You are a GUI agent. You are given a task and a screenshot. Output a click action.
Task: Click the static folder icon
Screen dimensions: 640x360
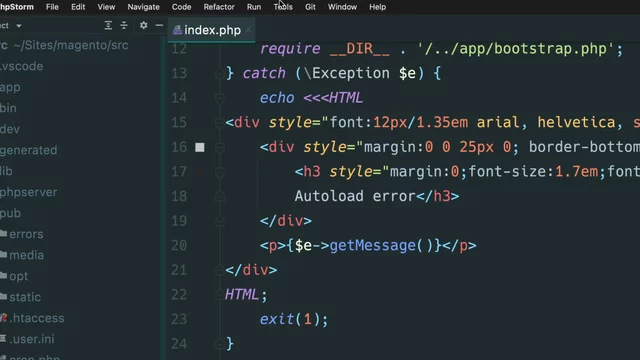(4, 297)
